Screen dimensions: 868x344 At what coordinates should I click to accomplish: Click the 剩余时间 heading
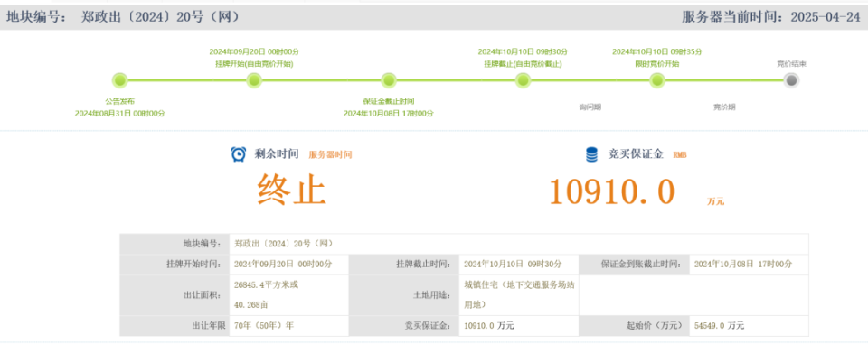[277, 154]
